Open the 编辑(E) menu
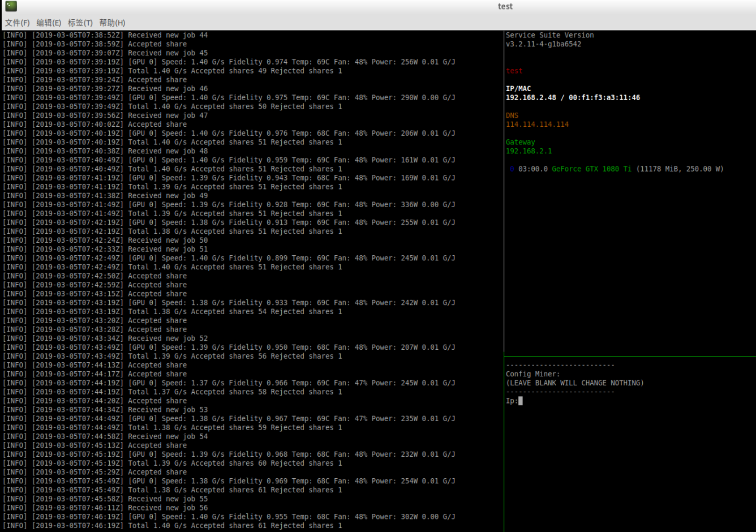Image resolution: width=756 pixels, height=532 pixels. coord(49,23)
